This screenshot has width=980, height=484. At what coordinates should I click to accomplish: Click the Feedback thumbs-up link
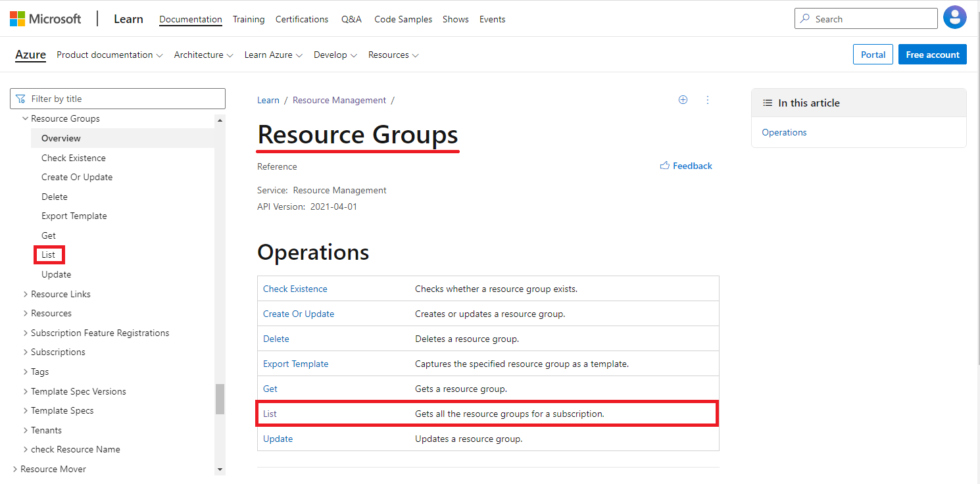coord(686,166)
